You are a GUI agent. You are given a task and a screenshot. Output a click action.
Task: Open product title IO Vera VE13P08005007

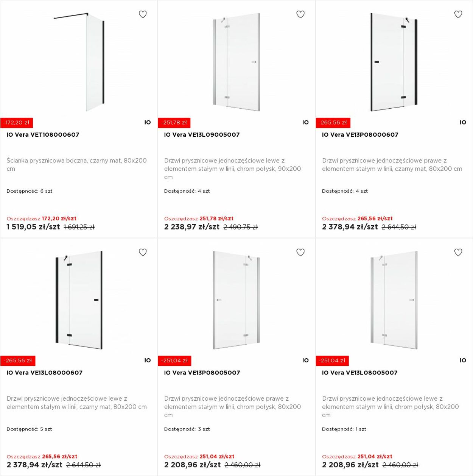click(x=202, y=373)
